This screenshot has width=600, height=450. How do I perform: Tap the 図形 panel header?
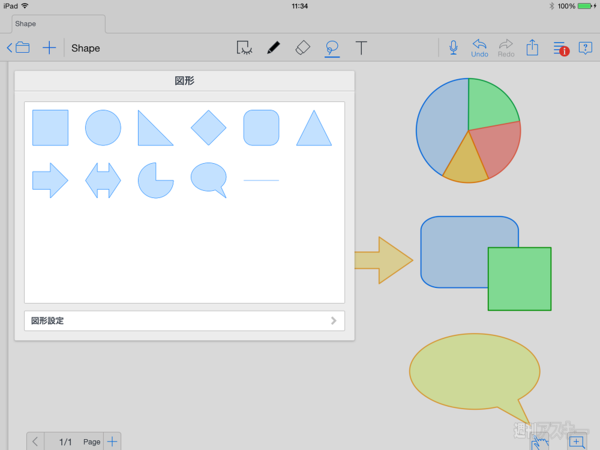tap(184, 81)
